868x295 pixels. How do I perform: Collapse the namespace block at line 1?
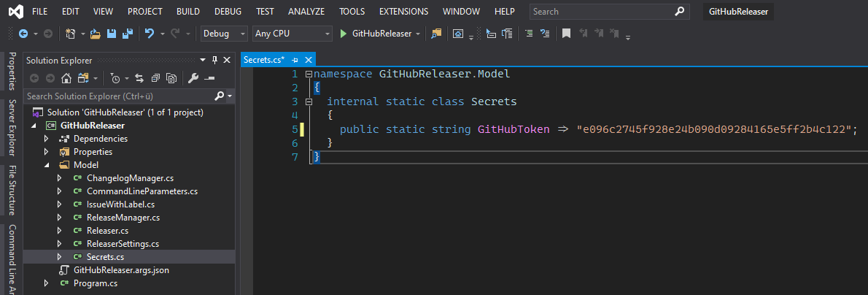tap(309, 74)
